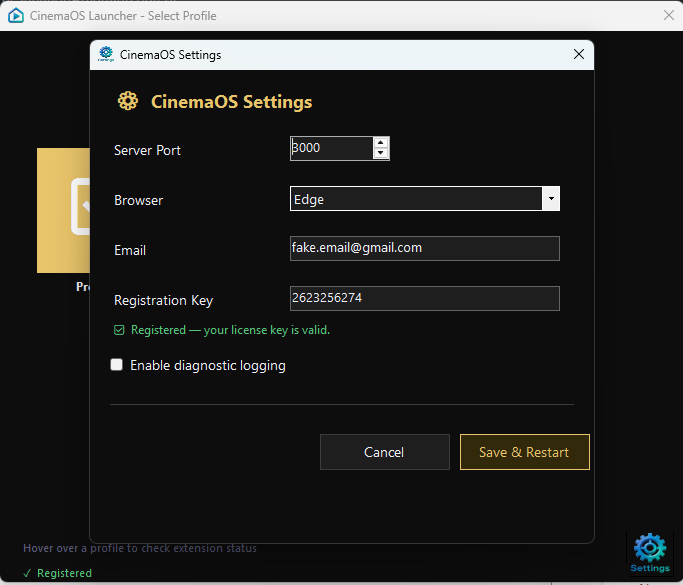Click the 'Server Port' label
Screen dimensions: 683x585
pos(147,150)
